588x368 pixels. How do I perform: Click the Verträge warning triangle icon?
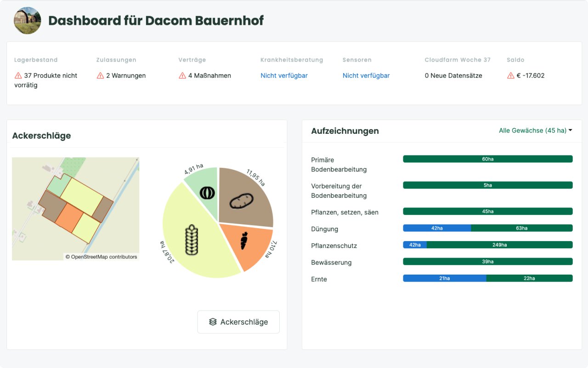(x=182, y=75)
